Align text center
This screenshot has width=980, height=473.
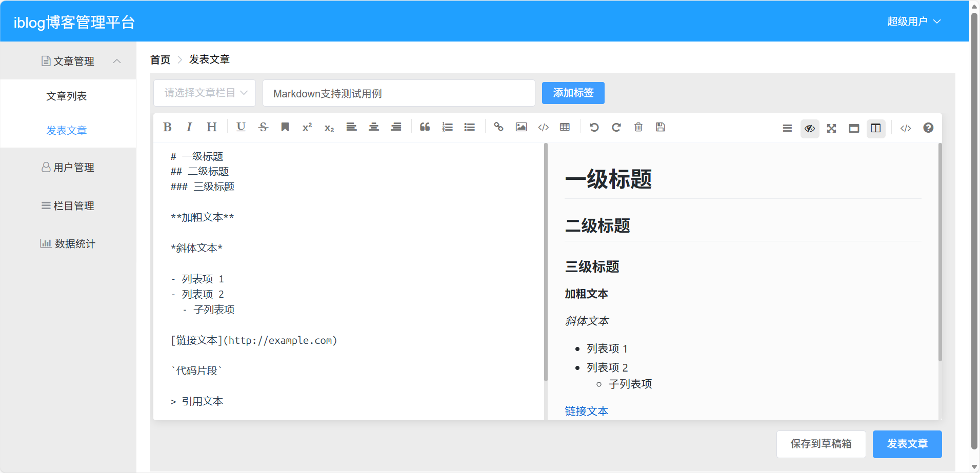pos(374,127)
